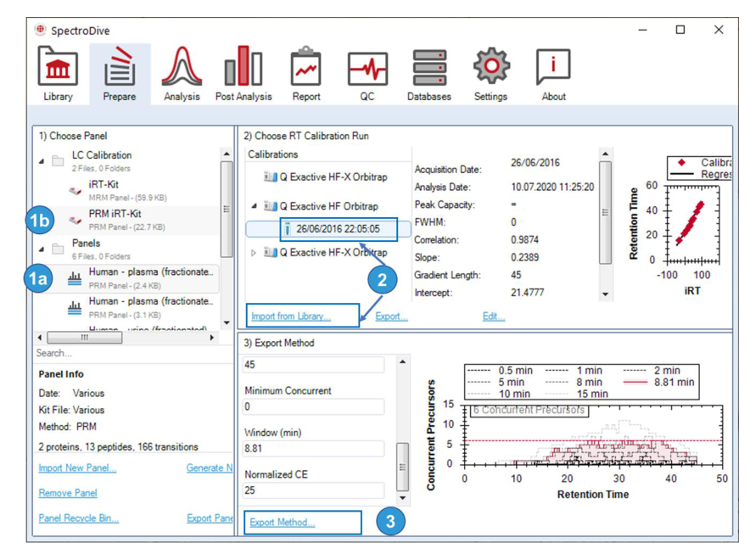Click the Remove Panel link
Viewport: 756px width, 560px height.
[x=68, y=492]
